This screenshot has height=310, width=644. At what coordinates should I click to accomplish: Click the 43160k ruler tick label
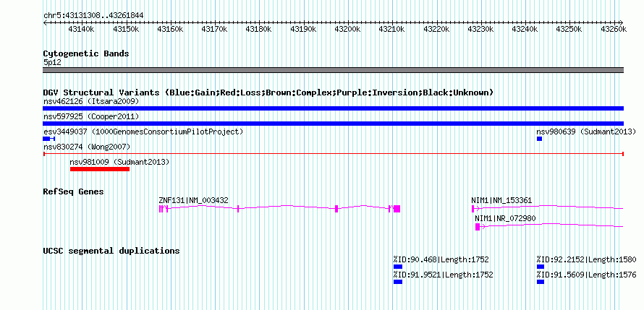(170, 29)
